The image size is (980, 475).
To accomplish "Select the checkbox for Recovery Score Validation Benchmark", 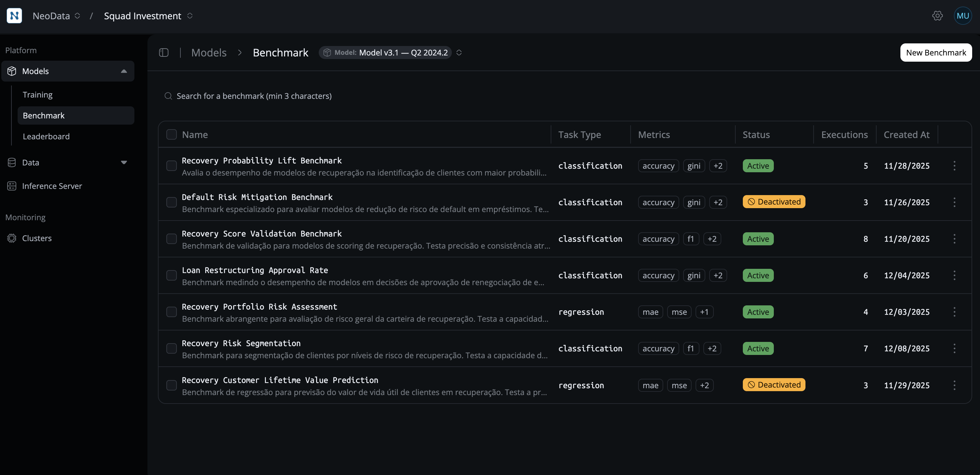I will (x=172, y=239).
